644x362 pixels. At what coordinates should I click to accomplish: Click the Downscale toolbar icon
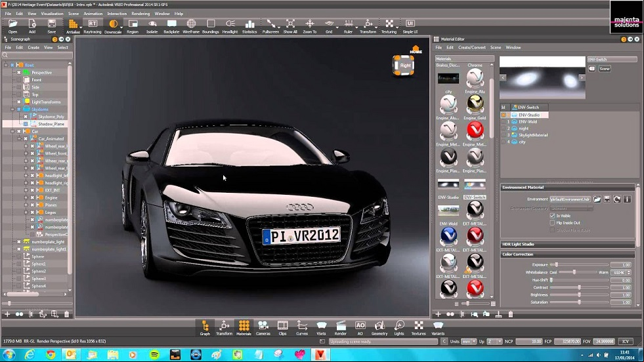pos(113,26)
